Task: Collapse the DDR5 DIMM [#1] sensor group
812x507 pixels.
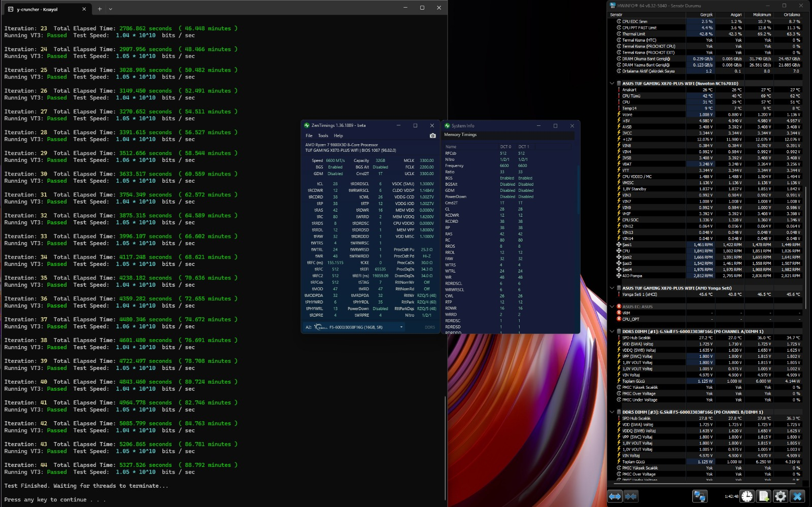Action: (x=612, y=331)
